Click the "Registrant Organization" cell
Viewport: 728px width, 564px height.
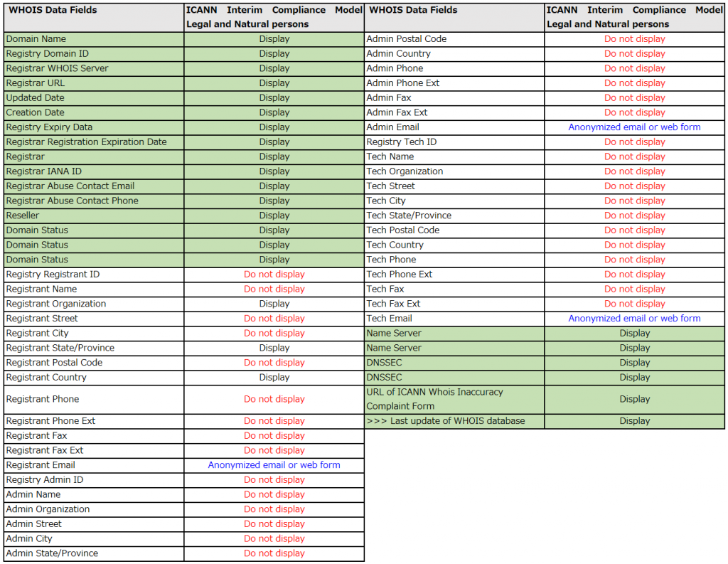(x=94, y=304)
